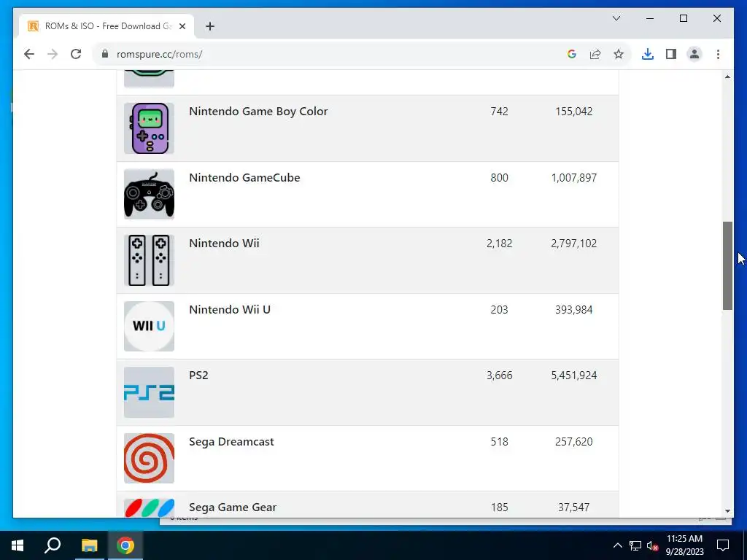Open network status tray icon

click(x=635, y=545)
